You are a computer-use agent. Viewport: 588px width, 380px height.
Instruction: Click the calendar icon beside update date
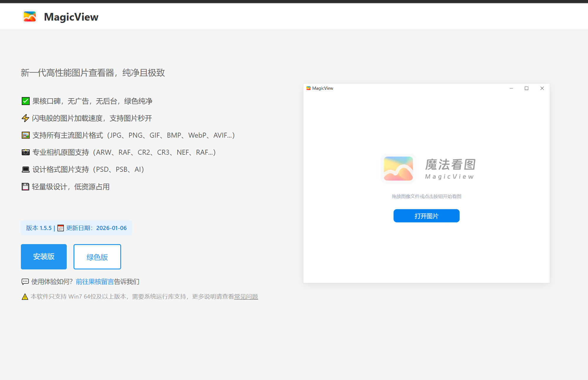point(61,228)
